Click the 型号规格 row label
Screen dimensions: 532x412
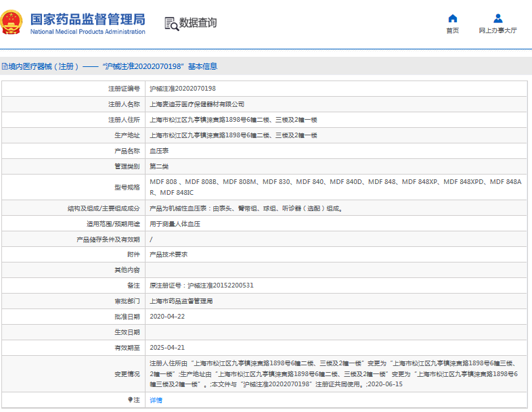(x=127, y=187)
